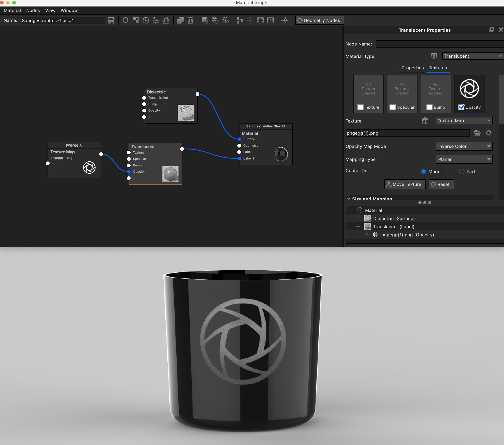Click the Reset button

[441, 184]
